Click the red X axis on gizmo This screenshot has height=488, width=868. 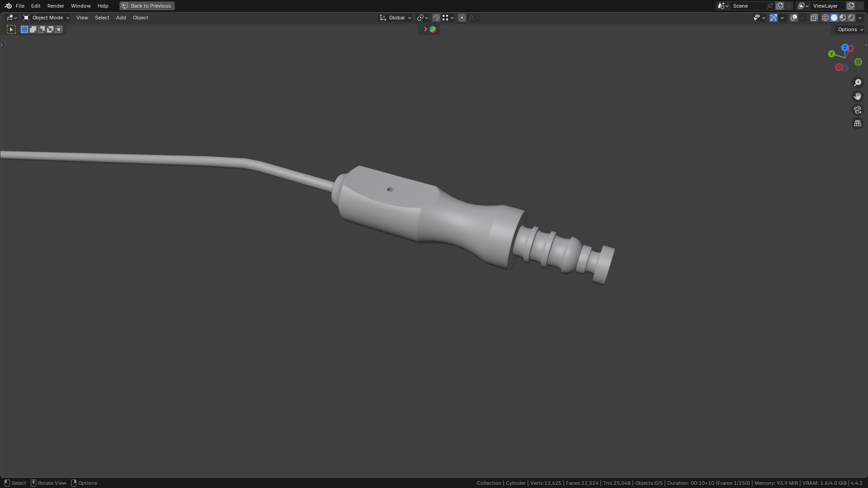point(851,48)
